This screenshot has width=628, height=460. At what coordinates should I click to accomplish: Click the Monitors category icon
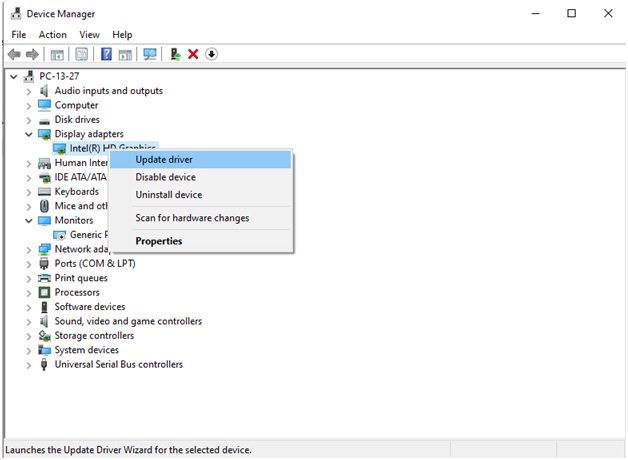coord(44,221)
